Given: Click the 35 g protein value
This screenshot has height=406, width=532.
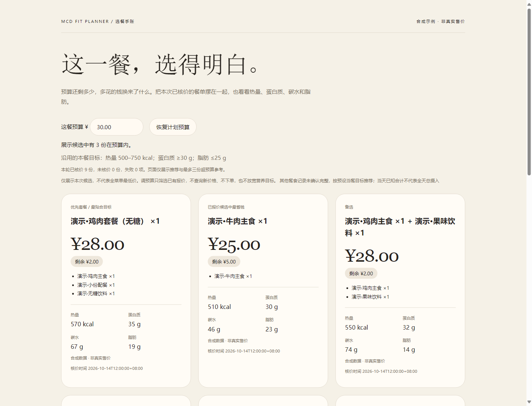Looking at the screenshot, I should point(134,324).
